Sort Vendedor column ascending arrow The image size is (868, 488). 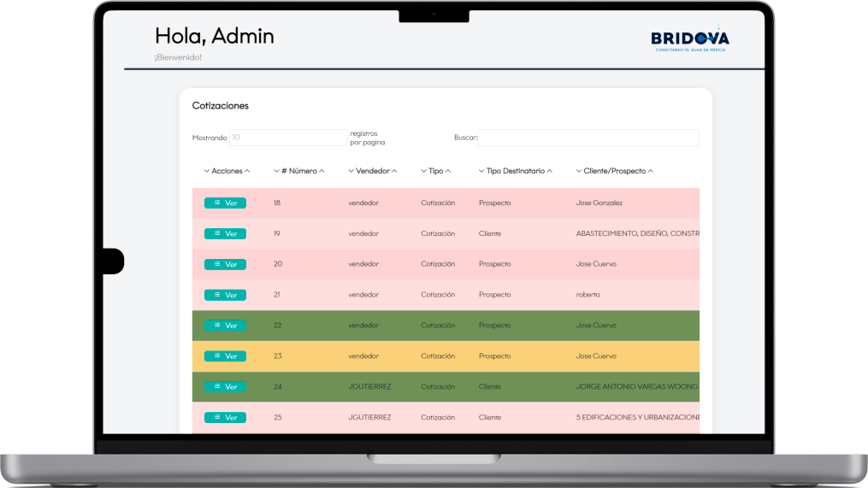pos(394,171)
